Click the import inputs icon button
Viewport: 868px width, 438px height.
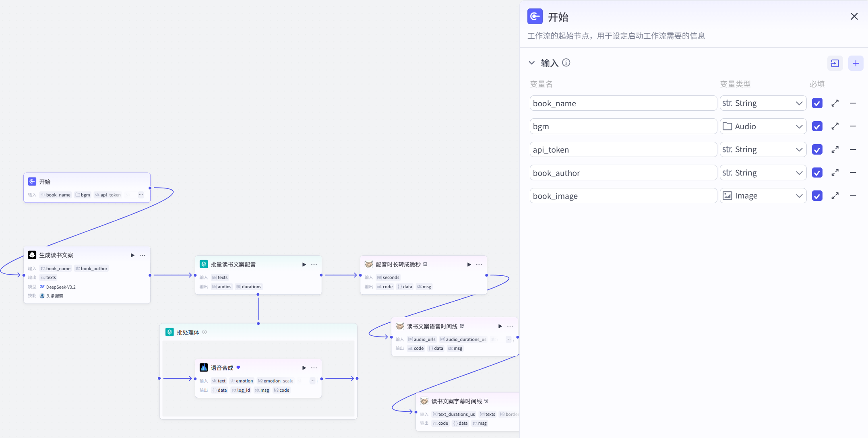835,63
